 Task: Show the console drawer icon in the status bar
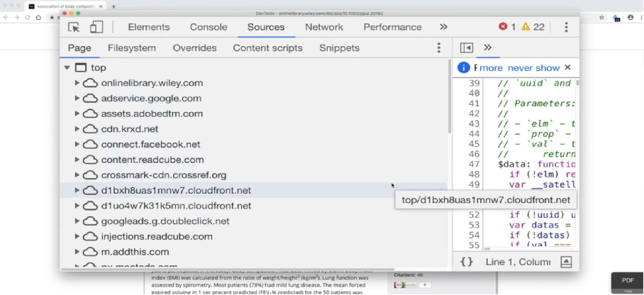point(566,262)
